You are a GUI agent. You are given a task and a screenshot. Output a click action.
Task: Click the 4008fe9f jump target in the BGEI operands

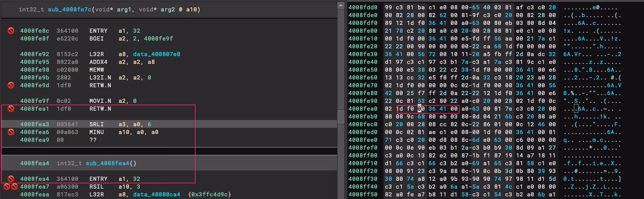click(x=159, y=38)
